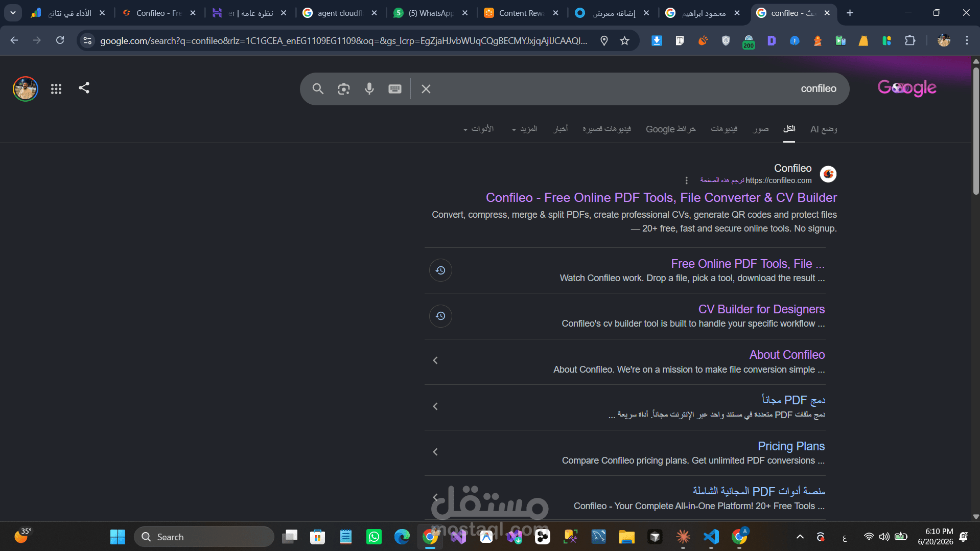Open WhatsApp from the taskbar

pyautogui.click(x=374, y=537)
